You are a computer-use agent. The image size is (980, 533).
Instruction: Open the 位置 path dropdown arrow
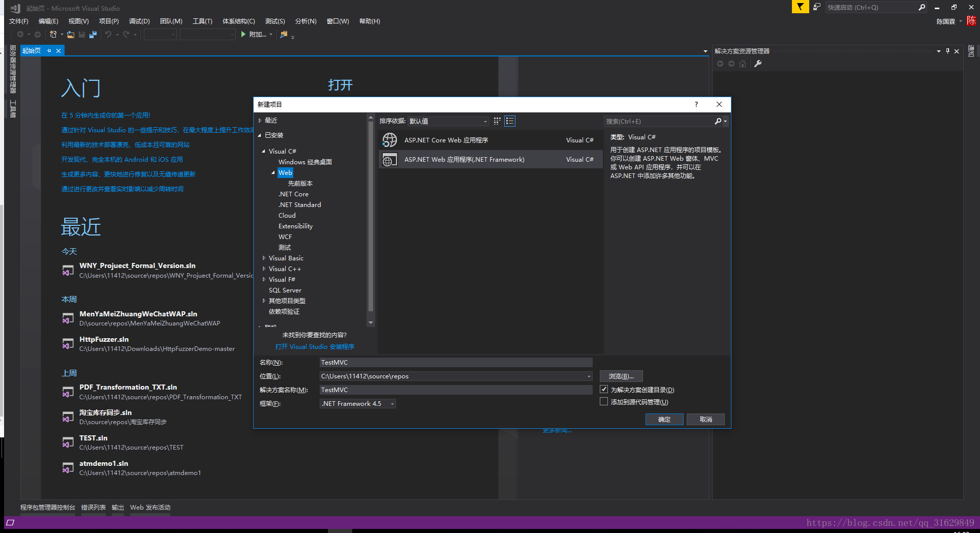coord(589,376)
